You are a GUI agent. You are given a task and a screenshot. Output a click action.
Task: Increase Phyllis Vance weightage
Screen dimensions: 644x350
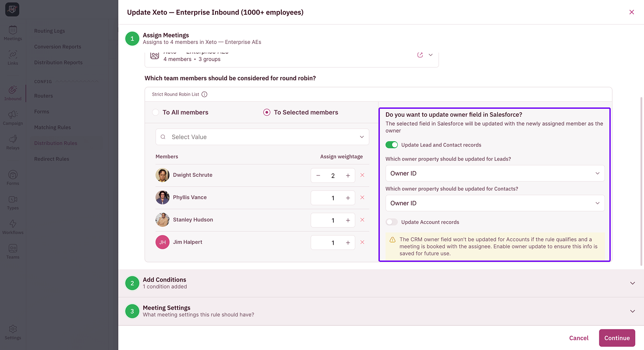348,198
